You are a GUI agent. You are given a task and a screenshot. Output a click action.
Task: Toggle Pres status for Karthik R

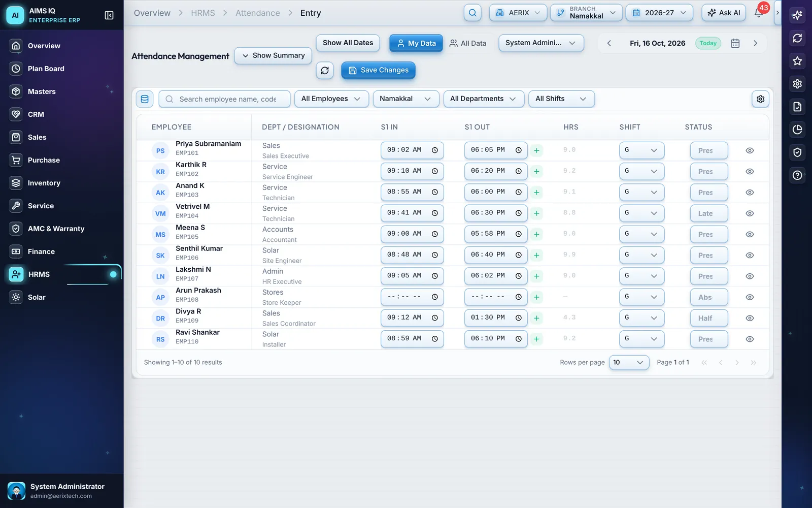(709, 172)
